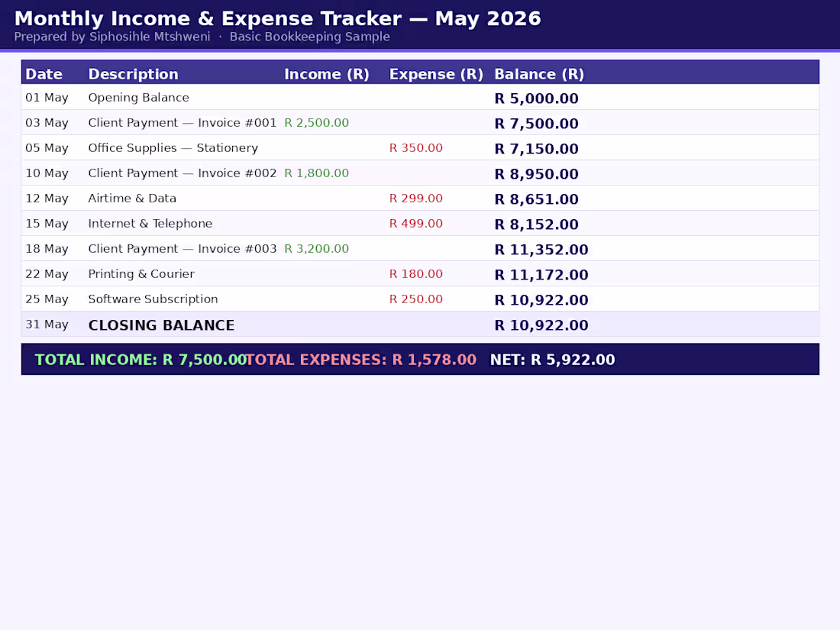Click the Expense (R) column header
The height and width of the screenshot is (630, 840).
click(436, 74)
